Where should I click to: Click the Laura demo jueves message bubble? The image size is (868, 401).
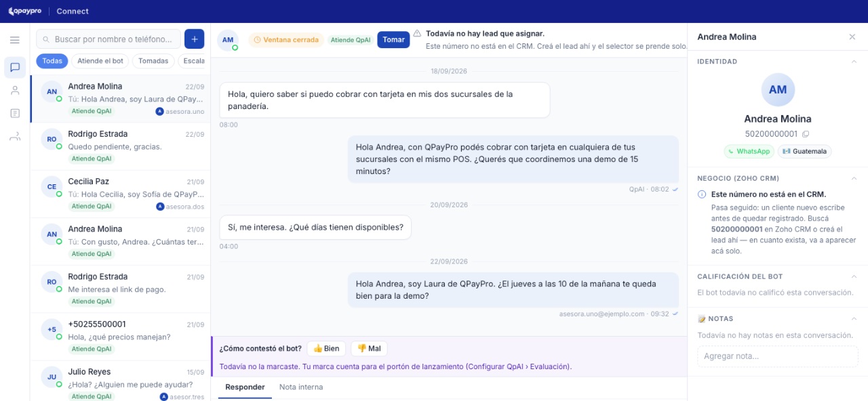[513, 290]
